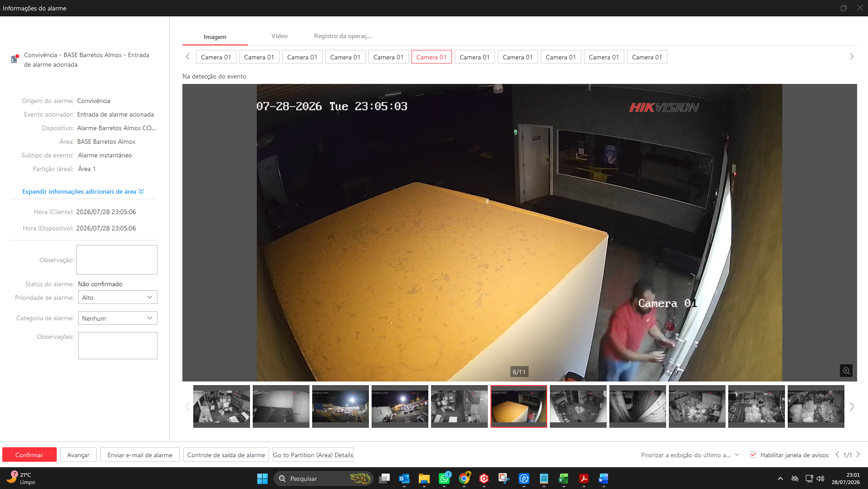Open Snipping Tool from the taskbar
Screen dimensions: 868x489
click(x=504, y=479)
